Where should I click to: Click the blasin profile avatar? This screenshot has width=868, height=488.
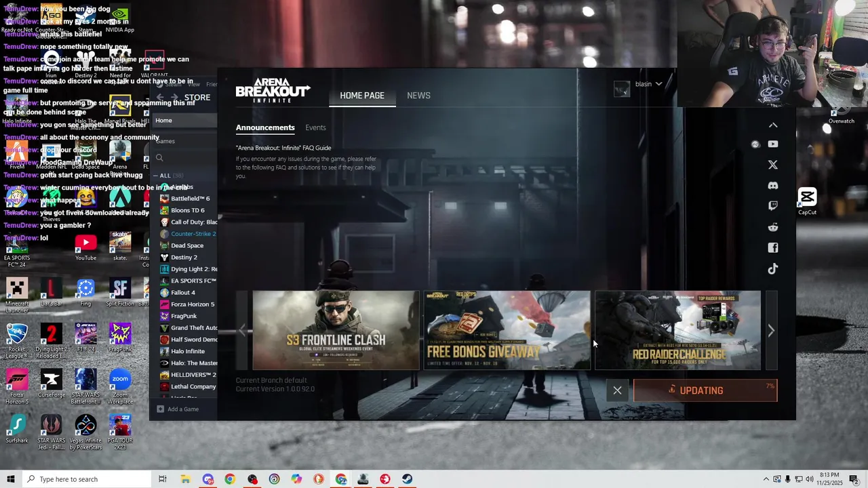622,89
